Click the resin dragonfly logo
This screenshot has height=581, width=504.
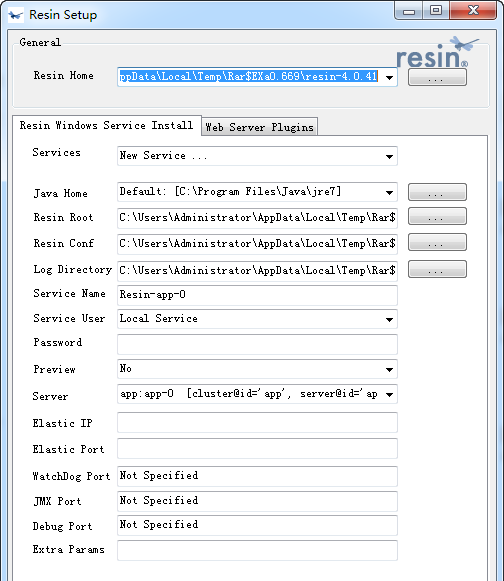pos(437,53)
